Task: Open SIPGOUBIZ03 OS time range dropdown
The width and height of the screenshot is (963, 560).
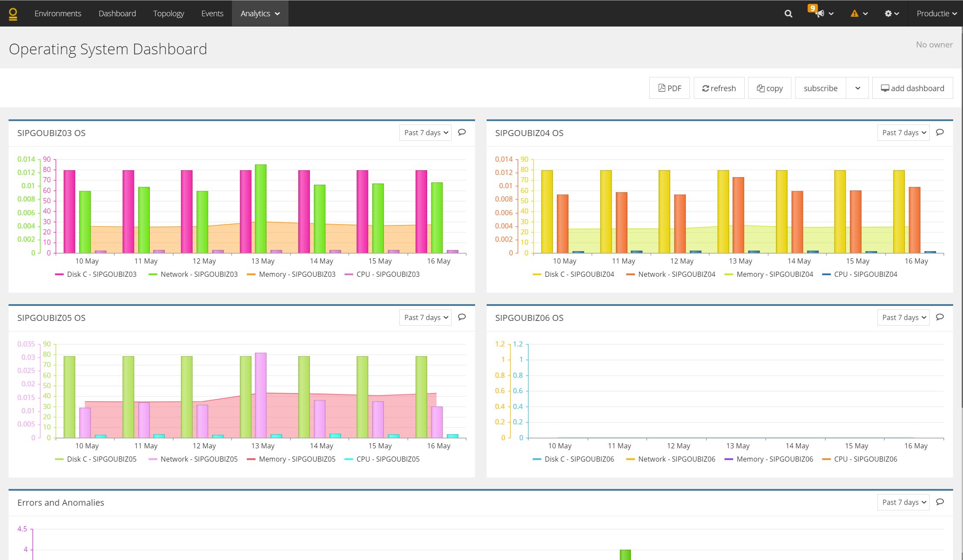Action: [425, 133]
